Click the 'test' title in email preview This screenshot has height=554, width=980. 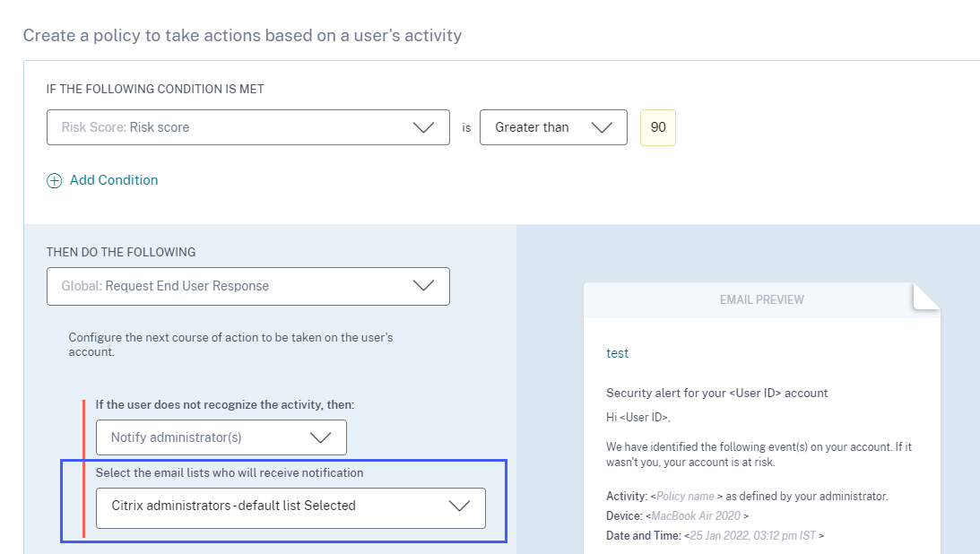[x=618, y=353]
